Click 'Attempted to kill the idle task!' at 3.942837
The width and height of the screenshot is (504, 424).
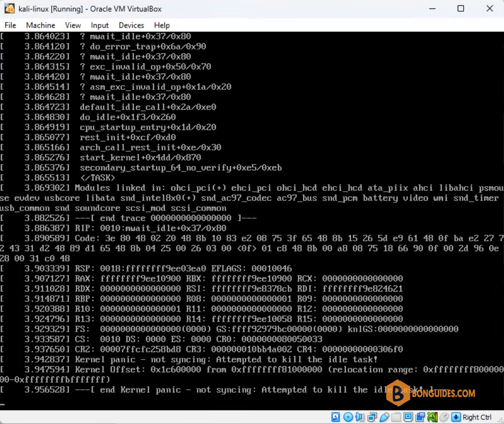point(297,359)
